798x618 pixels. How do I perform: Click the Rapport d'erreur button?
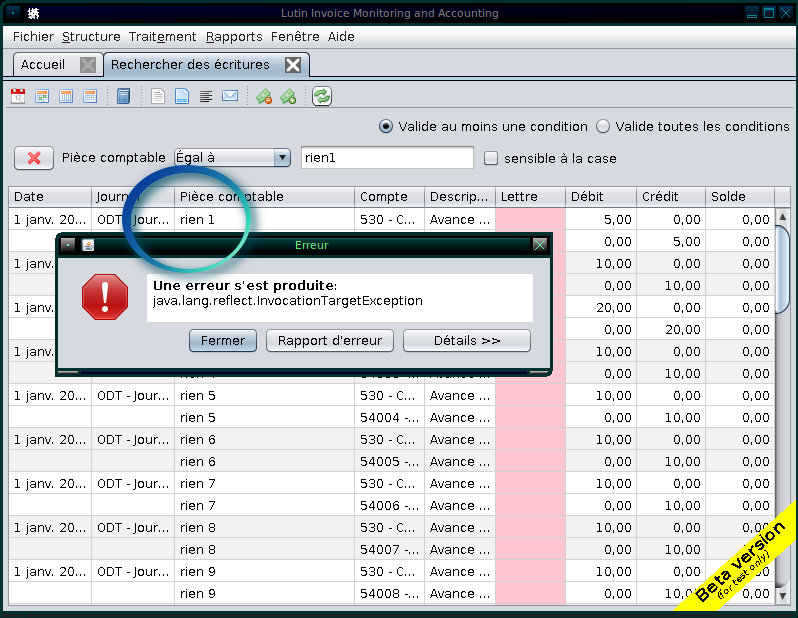[330, 341]
